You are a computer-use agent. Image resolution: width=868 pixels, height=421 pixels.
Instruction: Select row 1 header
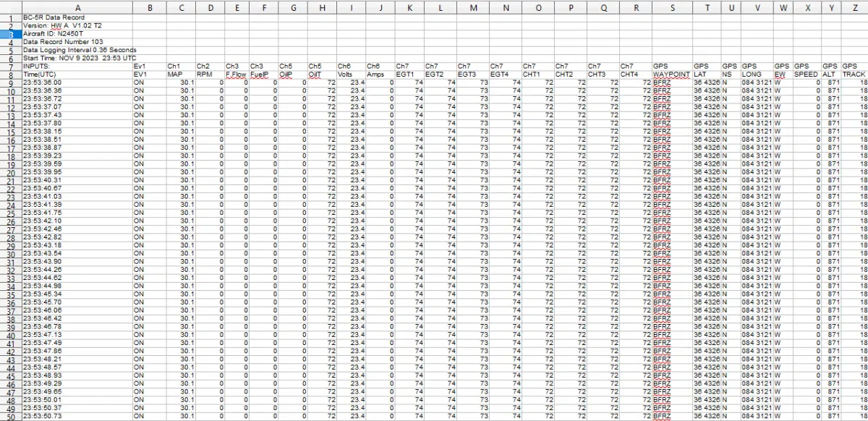(x=11, y=17)
